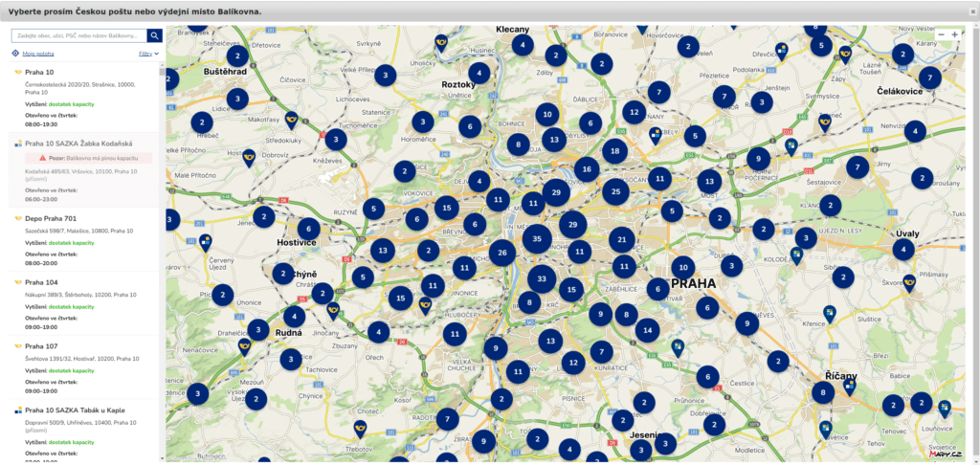The width and height of the screenshot is (980, 465).
Task: Open map cluster marker 26
Action: click(x=501, y=254)
